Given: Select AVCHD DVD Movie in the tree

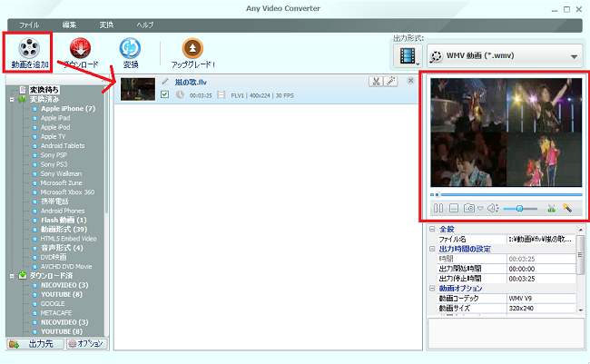Looking at the screenshot, I should [x=66, y=267].
